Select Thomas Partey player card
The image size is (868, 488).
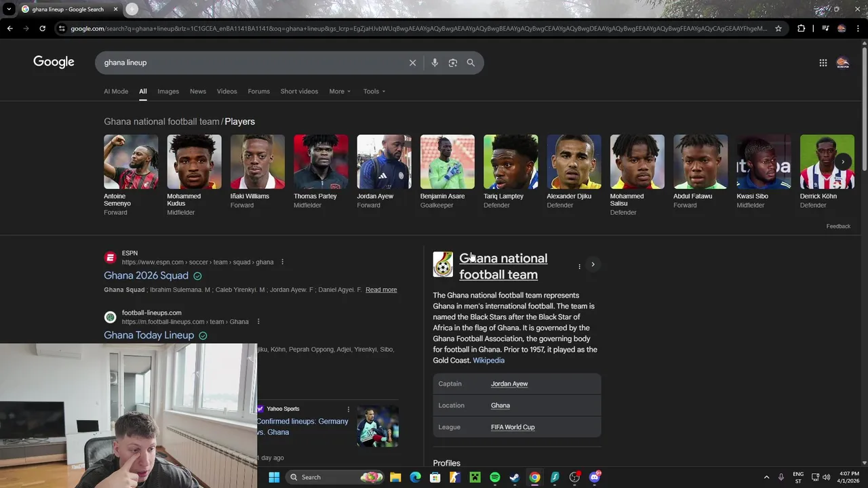(x=321, y=172)
